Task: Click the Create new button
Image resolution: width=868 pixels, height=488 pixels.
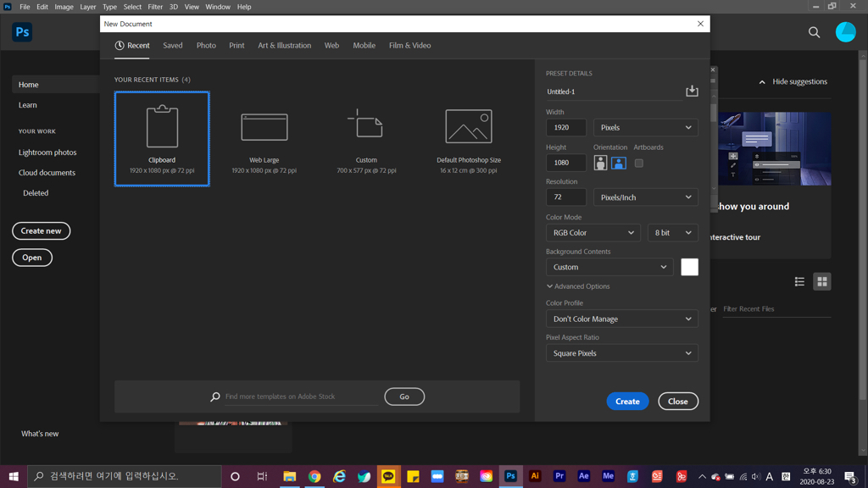Action: click(41, 230)
